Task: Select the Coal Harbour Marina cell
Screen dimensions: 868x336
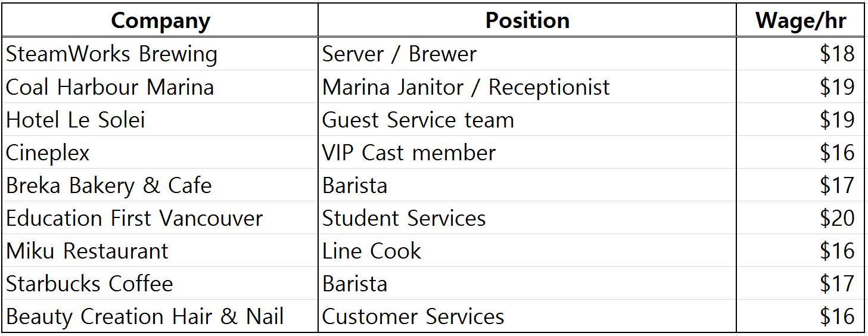Action: 160,87
